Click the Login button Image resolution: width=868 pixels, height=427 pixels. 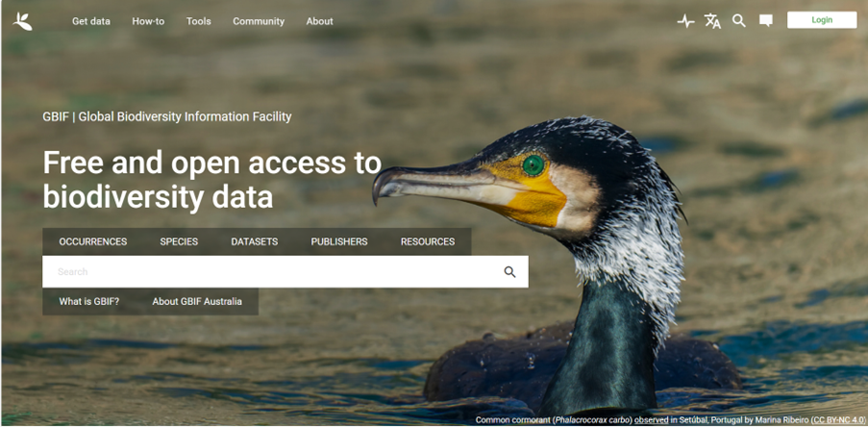tap(822, 20)
